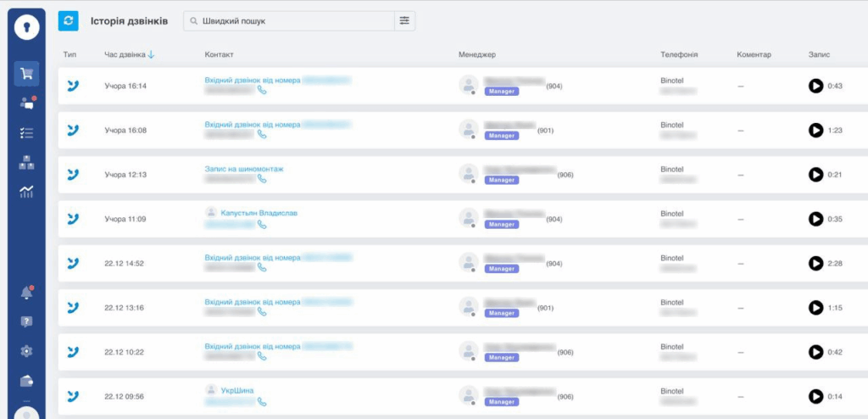
Task: Open the contacts chat sidebar icon
Action: [26, 103]
